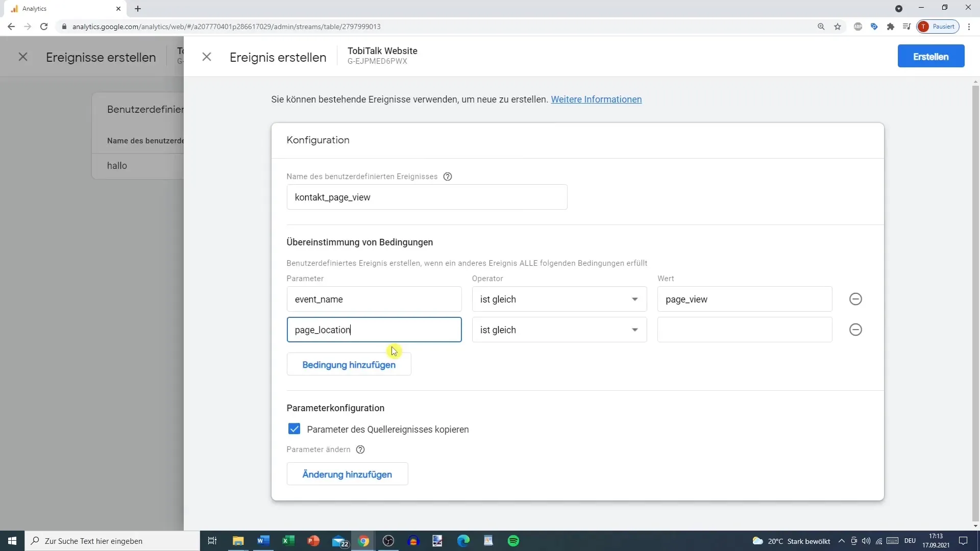
Task: Click the 'hallo' menu item in left panel
Action: click(x=118, y=165)
